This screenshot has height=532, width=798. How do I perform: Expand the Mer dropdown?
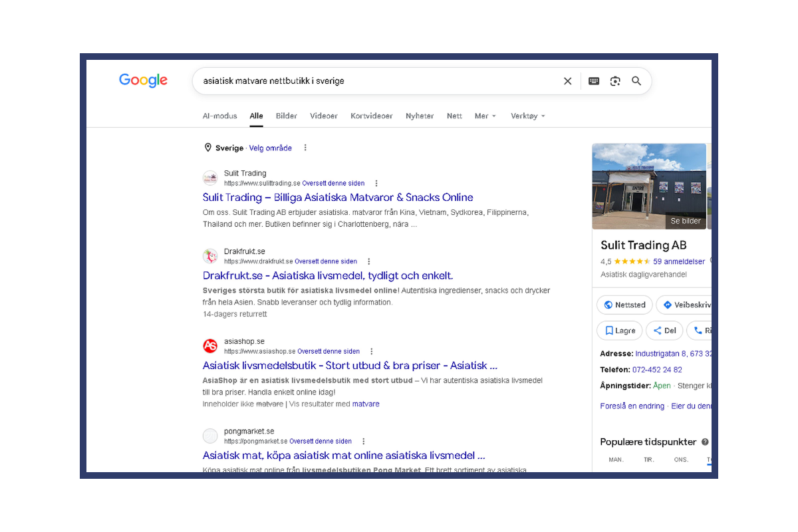click(485, 116)
